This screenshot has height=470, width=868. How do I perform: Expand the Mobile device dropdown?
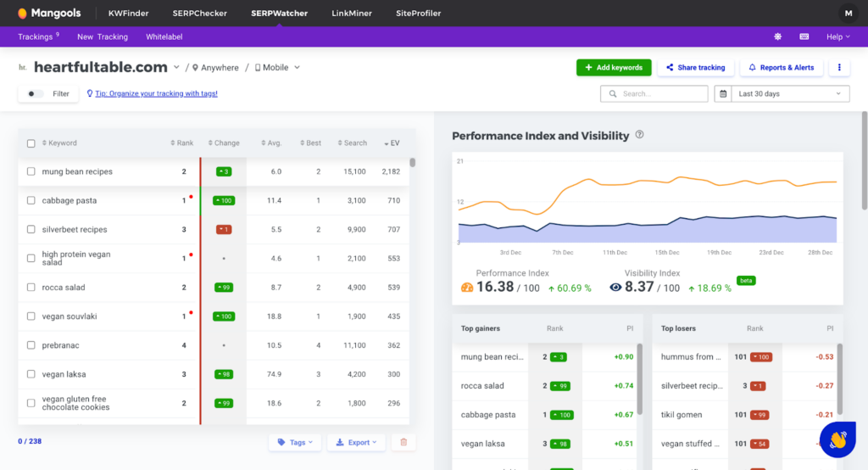click(x=278, y=68)
